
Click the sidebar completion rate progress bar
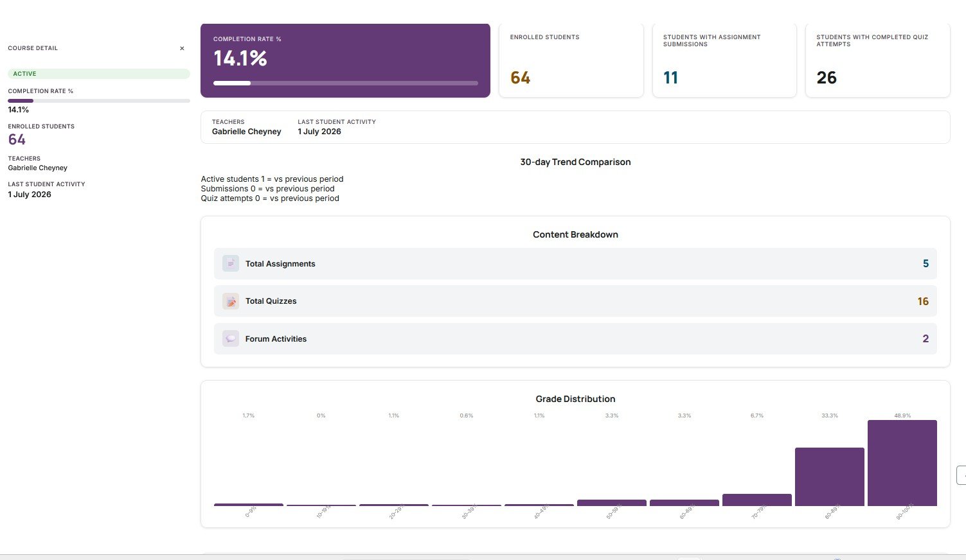[x=99, y=101]
